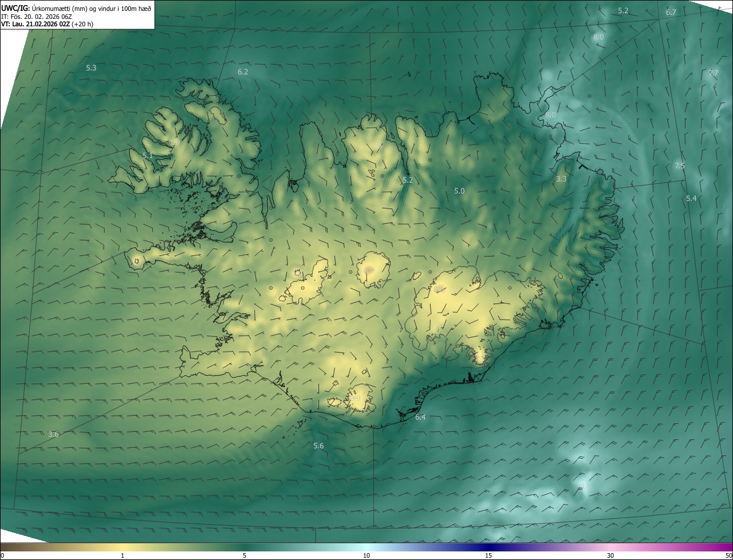Click the 5.3 value over the northwest sea
The height and width of the screenshot is (560, 733).
point(91,68)
